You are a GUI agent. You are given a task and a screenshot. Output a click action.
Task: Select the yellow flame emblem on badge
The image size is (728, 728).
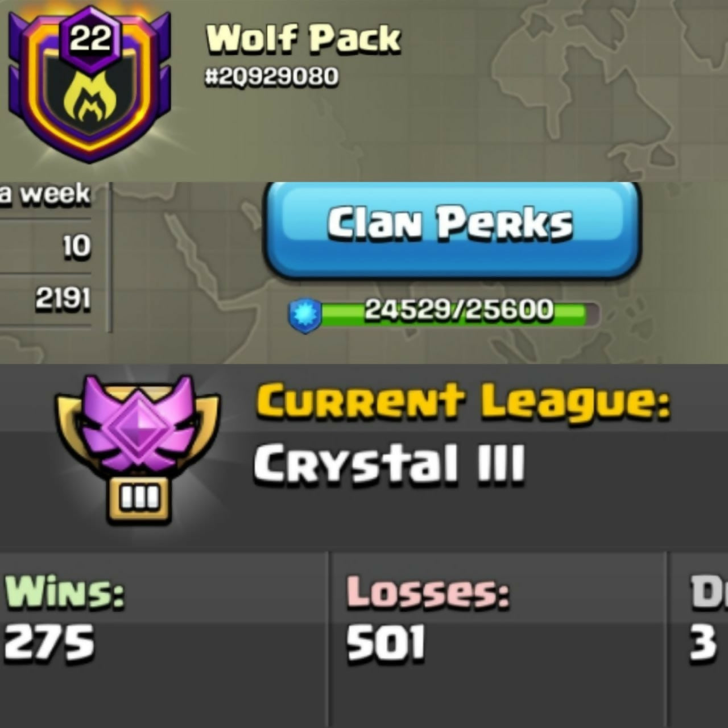point(90,101)
